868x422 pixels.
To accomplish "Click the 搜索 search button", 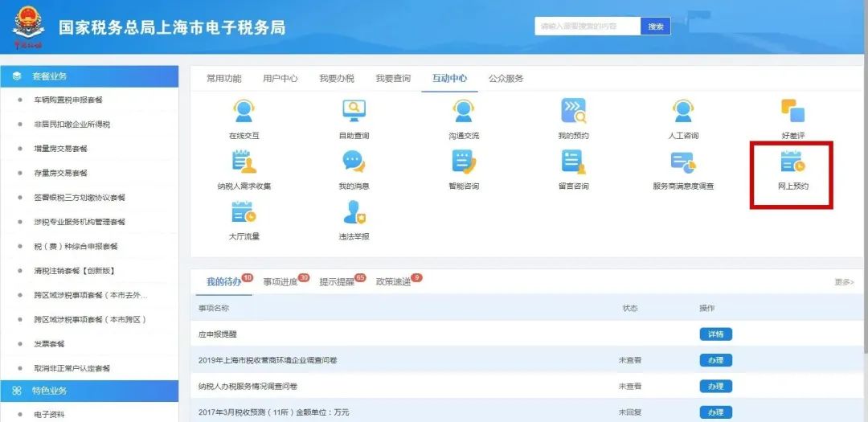I will 655,27.
